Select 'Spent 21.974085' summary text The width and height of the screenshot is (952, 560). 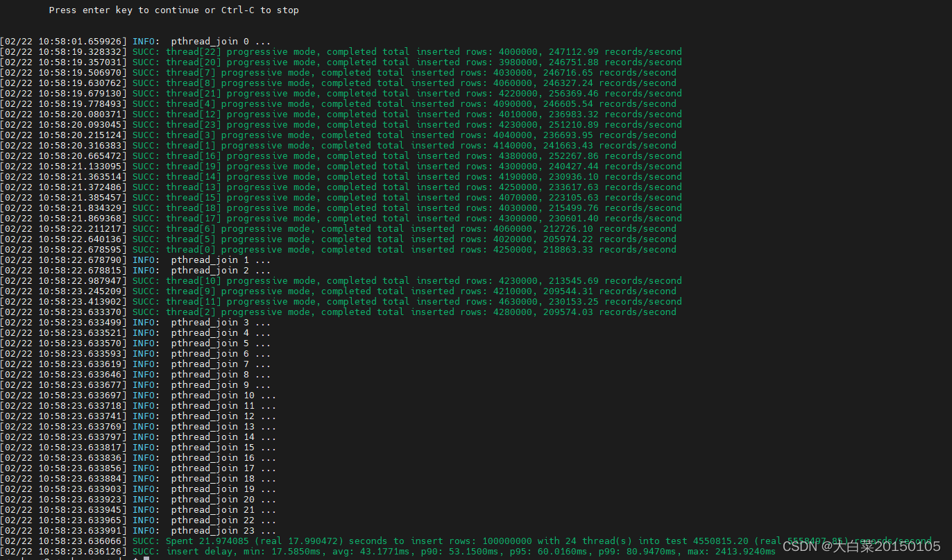tap(207, 541)
